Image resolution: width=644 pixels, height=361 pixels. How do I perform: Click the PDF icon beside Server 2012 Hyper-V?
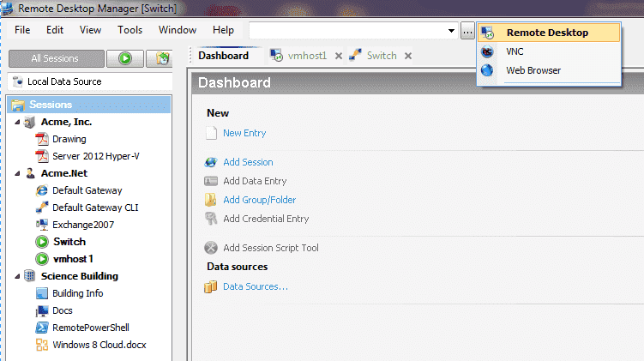(42, 156)
